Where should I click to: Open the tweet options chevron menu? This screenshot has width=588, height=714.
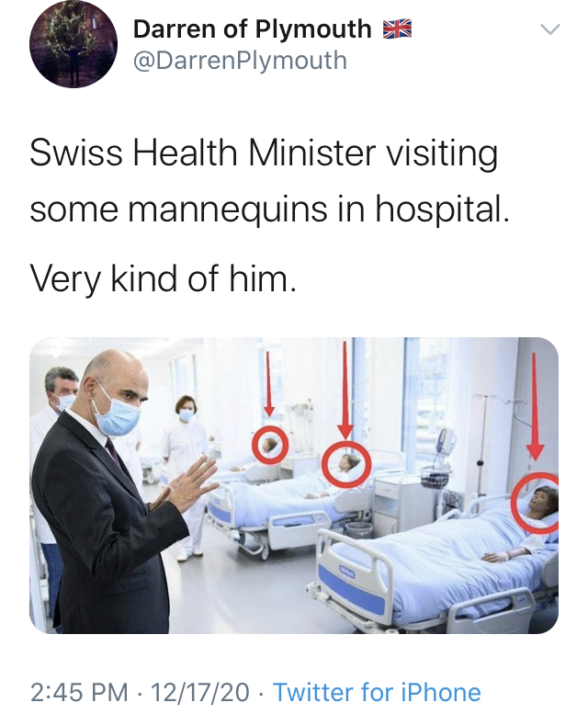click(549, 29)
